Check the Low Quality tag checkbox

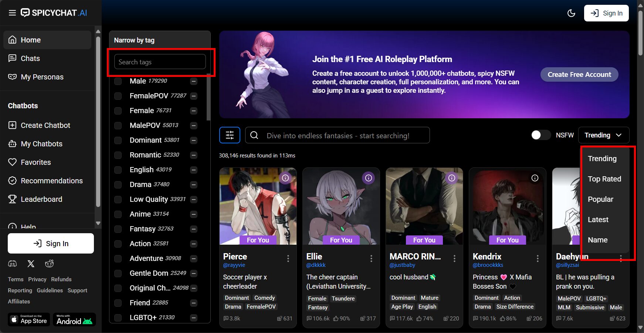click(x=118, y=200)
